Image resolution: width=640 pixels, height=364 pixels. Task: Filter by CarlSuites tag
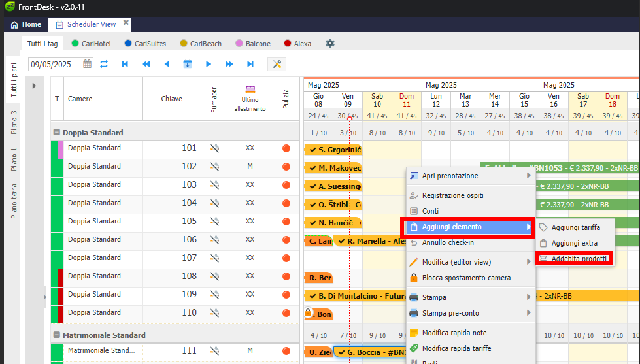coord(145,44)
